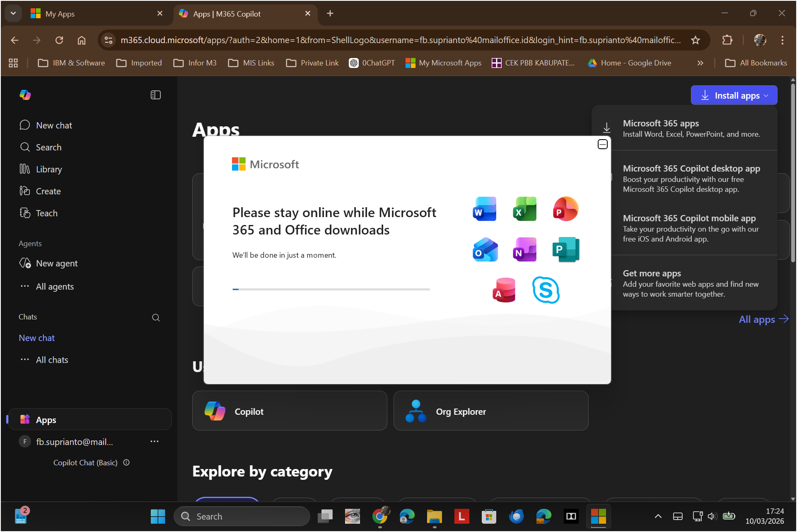Choose Microsoft 365 Copilot mobile app option
The height and width of the screenshot is (532, 797).
[x=684, y=228]
